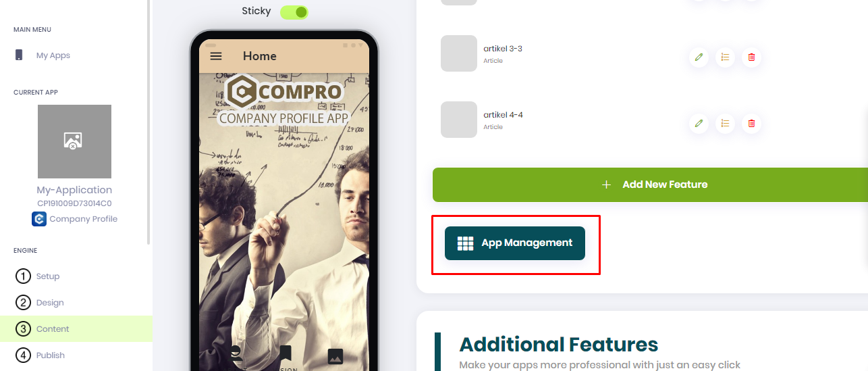Click the edit pencil icon for artikel 4-4
Screen dimensions: 868x371
coord(699,124)
